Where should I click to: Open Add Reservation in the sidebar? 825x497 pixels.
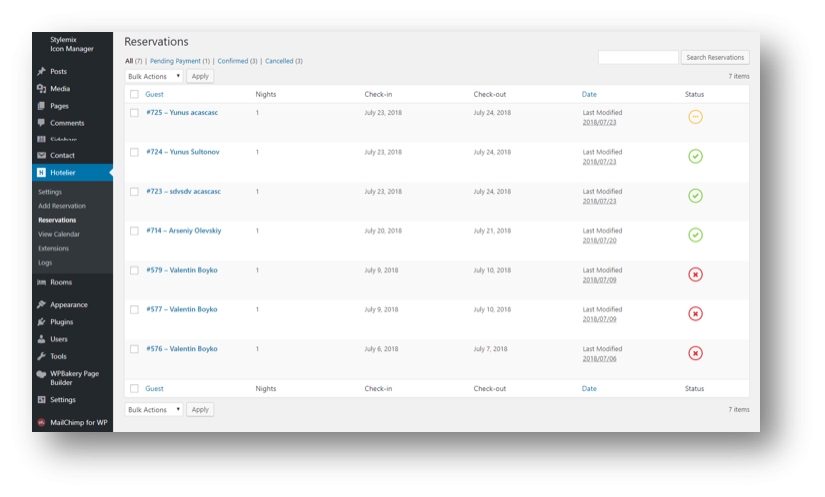tap(62, 206)
